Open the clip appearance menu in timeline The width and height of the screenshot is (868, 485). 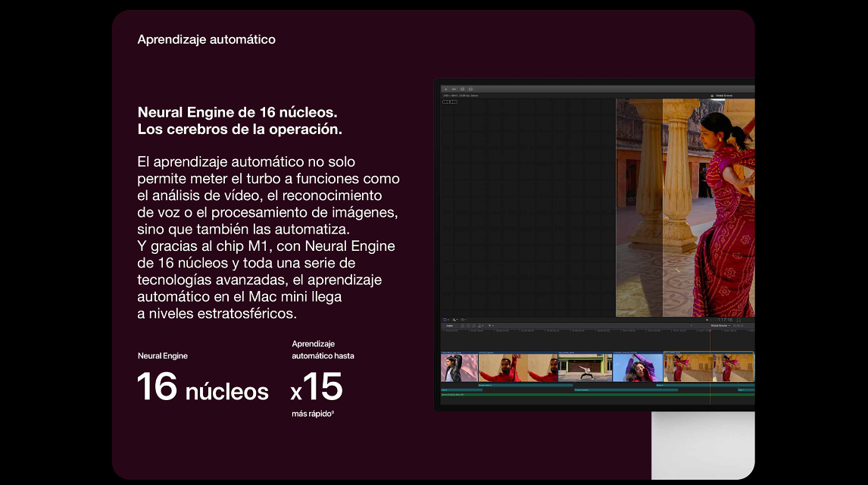(445, 320)
